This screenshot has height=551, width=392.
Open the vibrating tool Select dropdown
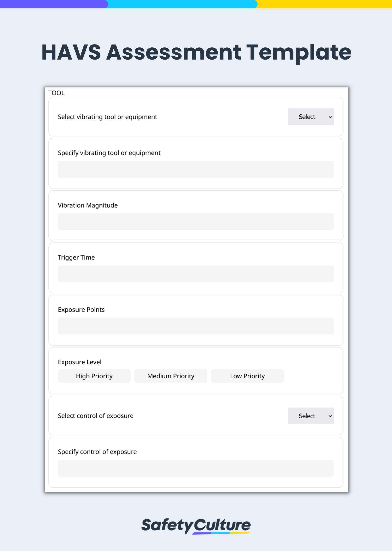click(310, 117)
